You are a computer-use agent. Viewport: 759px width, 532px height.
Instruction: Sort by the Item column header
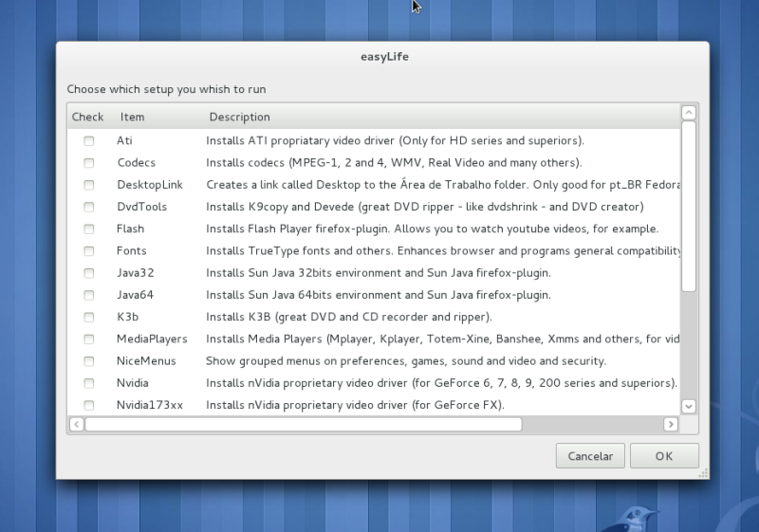[132, 117]
